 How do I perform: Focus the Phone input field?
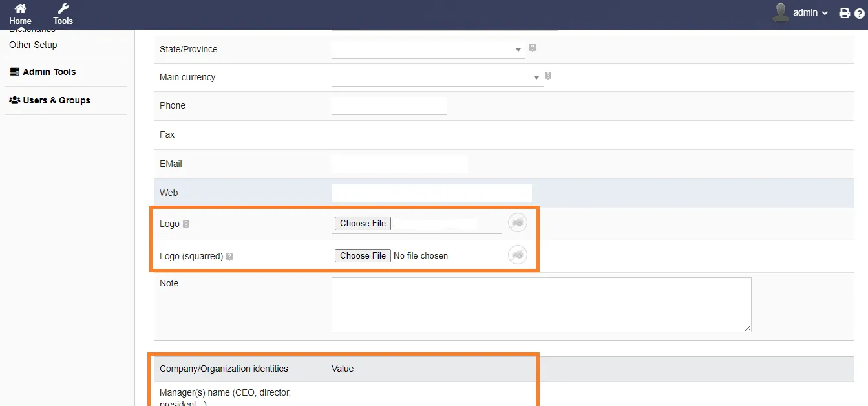[389, 105]
